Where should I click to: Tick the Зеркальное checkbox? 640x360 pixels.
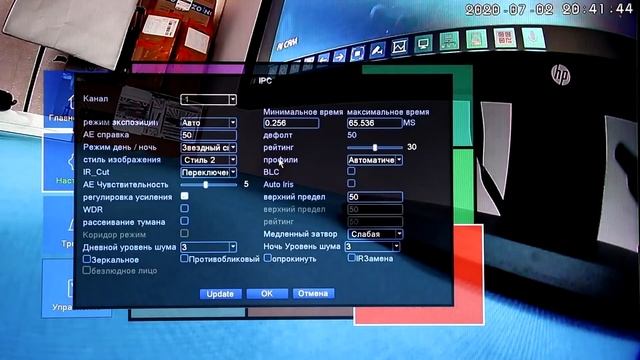tap(87, 259)
